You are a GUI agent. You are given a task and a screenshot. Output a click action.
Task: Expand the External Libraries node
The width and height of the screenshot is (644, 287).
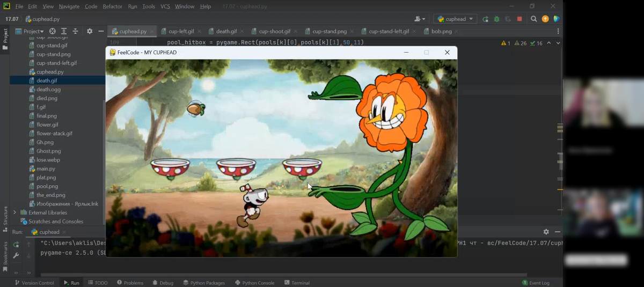[14, 212]
